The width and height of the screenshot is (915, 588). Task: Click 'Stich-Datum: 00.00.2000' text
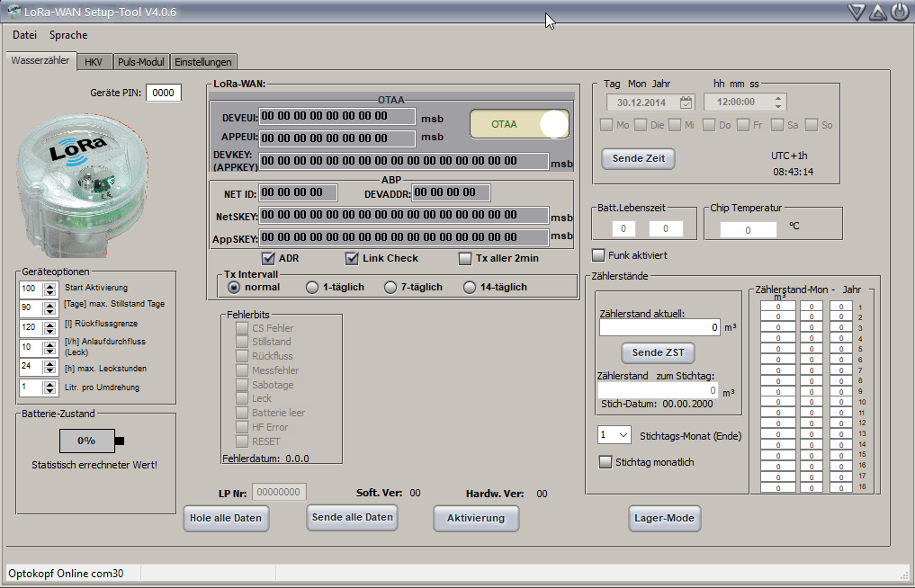tap(657, 404)
